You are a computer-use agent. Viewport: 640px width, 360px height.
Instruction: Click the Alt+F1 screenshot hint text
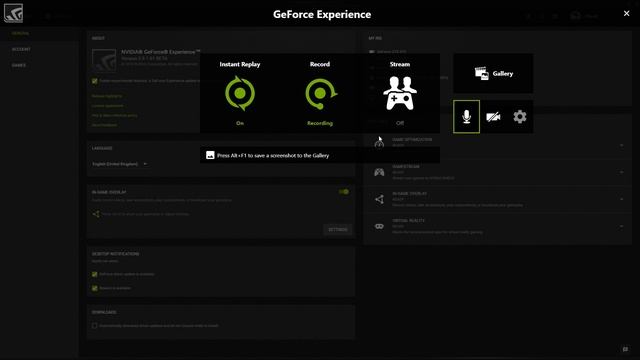tap(273, 156)
